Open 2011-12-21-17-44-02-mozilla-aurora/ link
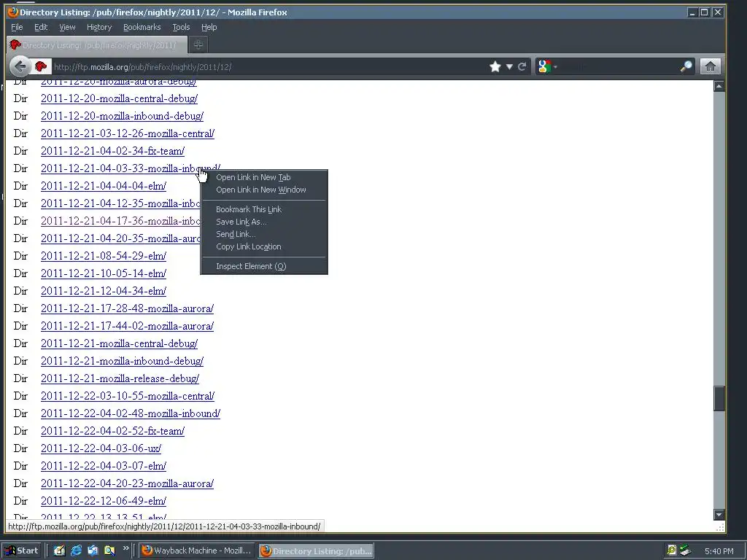Viewport: 747px width, 560px height. tap(127, 326)
